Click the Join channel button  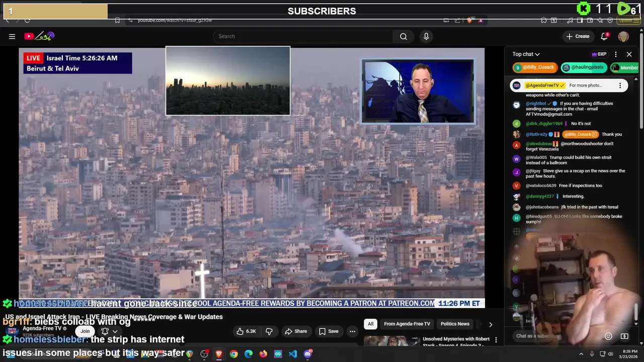point(85,331)
